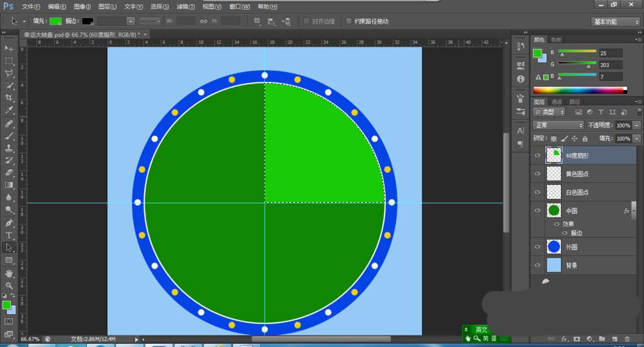Select the Hand tool in toolbox

tap(8, 274)
